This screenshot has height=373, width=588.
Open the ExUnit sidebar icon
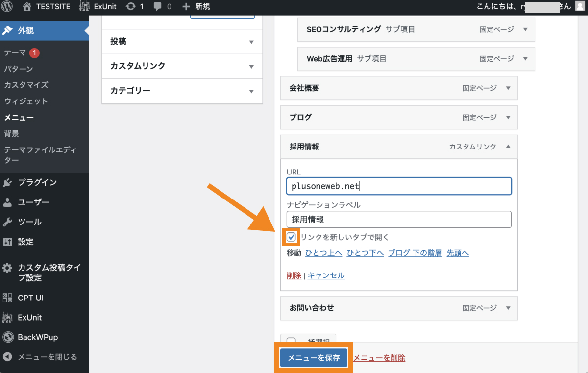point(8,317)
